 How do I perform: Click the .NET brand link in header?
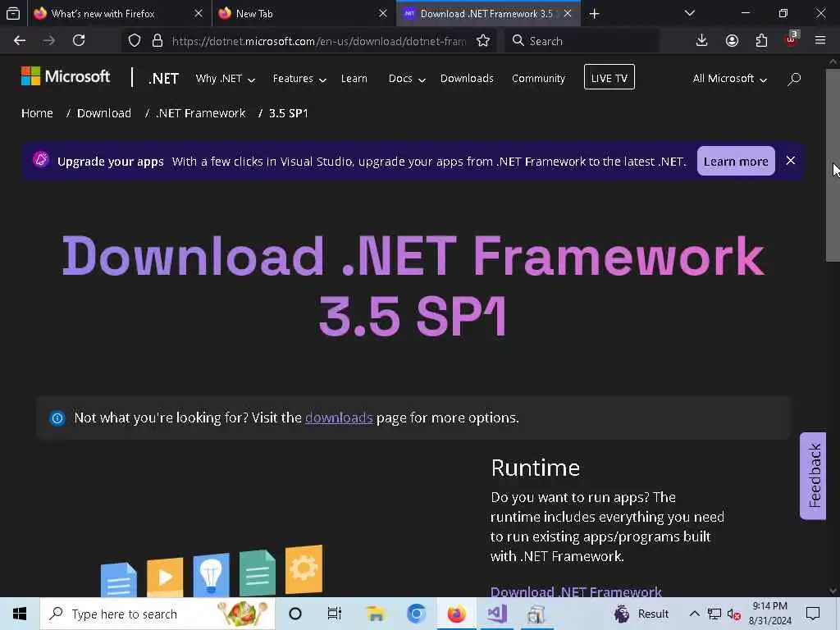pyautogui.click(x=163, y=79)
